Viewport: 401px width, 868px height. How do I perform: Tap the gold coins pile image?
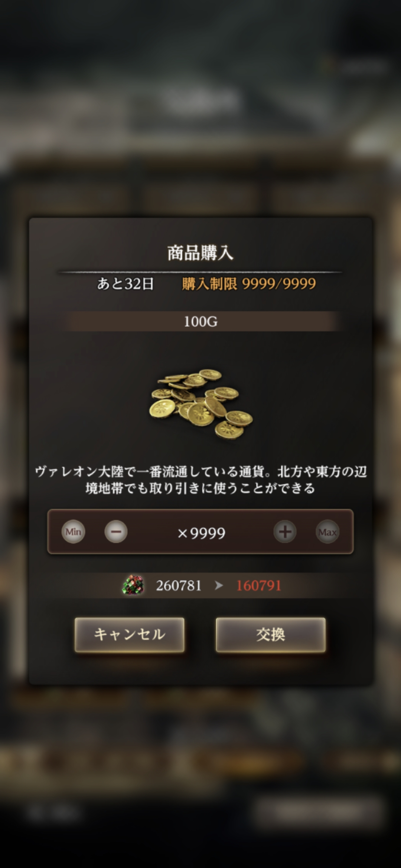(x=201, y=404)
